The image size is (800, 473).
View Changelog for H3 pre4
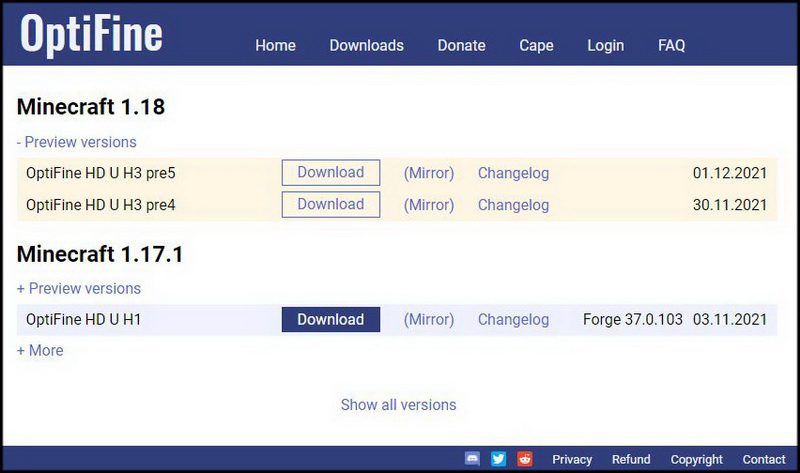coord(513,205)
